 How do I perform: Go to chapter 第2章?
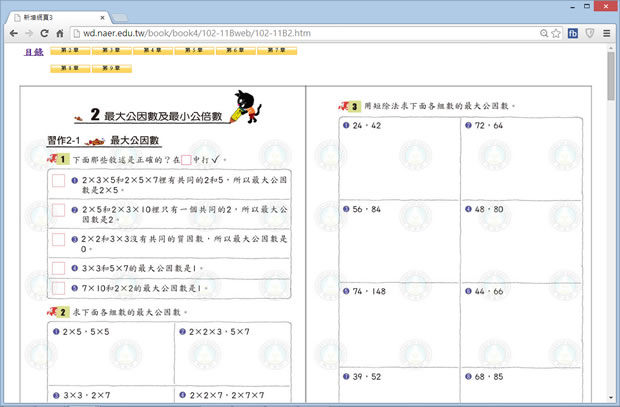pyautogui.click(x=69, y=50)
